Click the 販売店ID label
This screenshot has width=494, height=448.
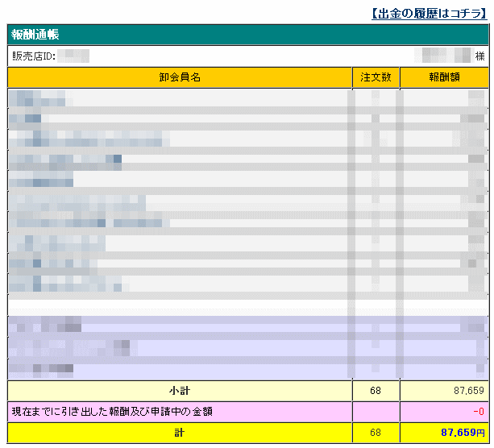click(33, 56)
